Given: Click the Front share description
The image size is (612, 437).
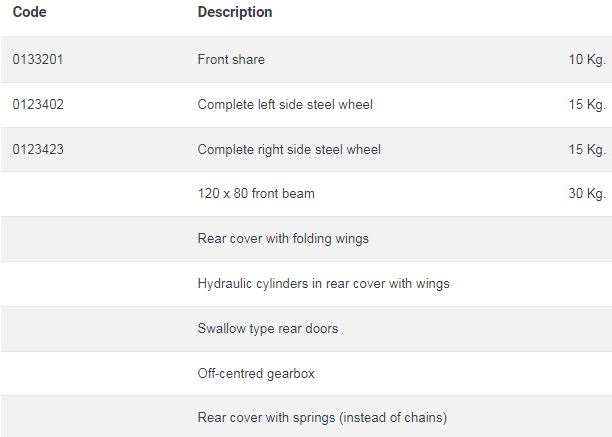Looking at the screenshot, I should pyautogui.click(x=231, y=60).
